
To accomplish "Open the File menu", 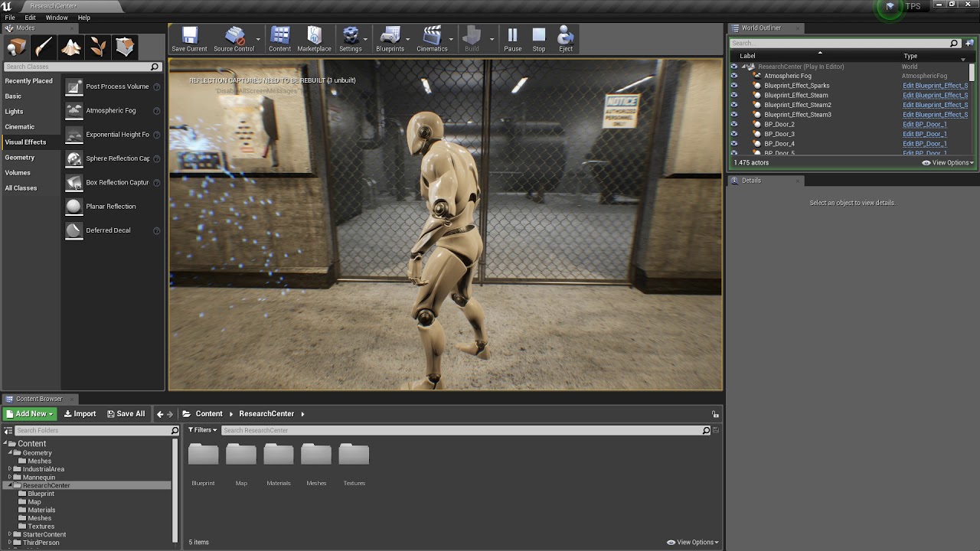I will pos(10,18).
